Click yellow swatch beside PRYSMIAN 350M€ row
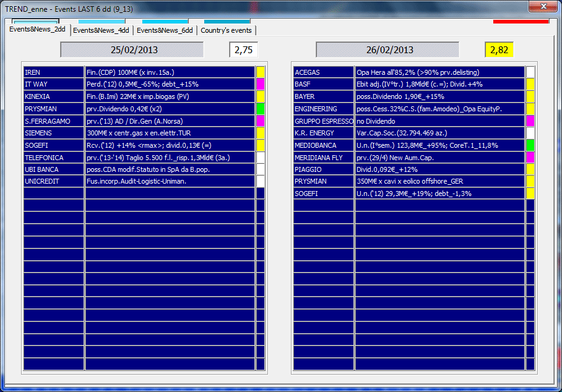The width and height of the screenshot is (562, 392). [x=530, y=181]
